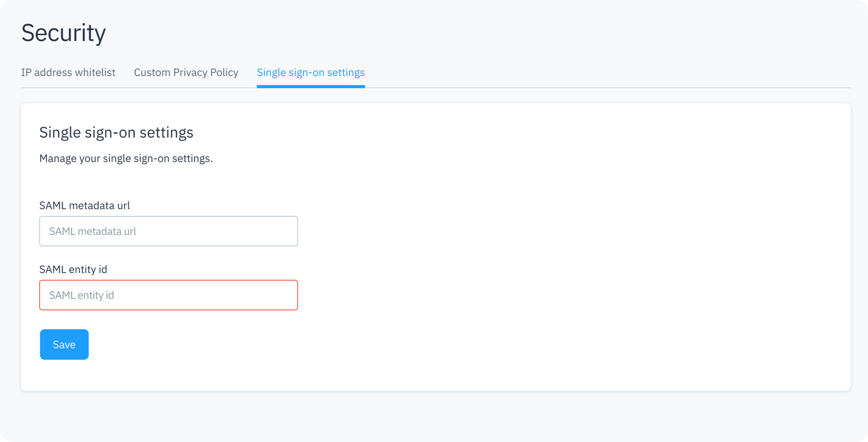Click the 'SAML metadata url' field label
868x442 pixels.
(85, 205)
